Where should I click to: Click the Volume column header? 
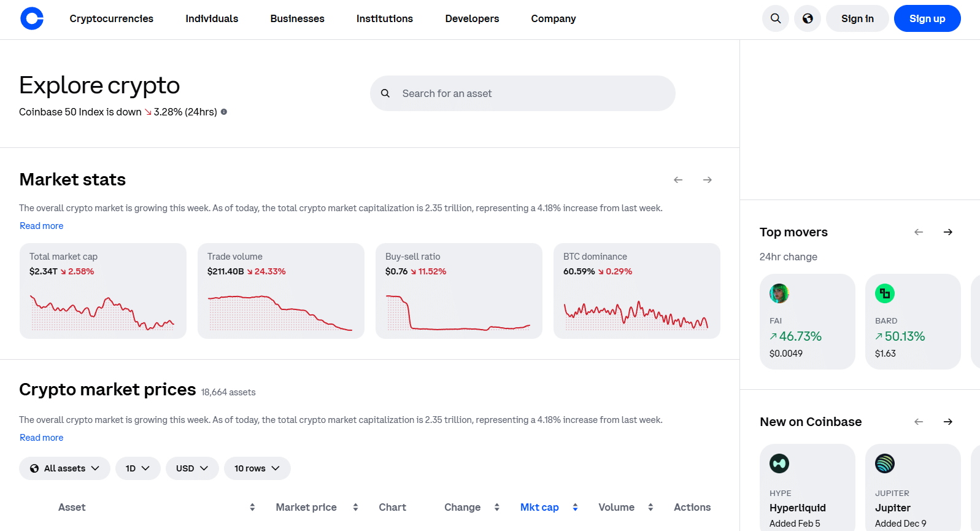(616, 507)
